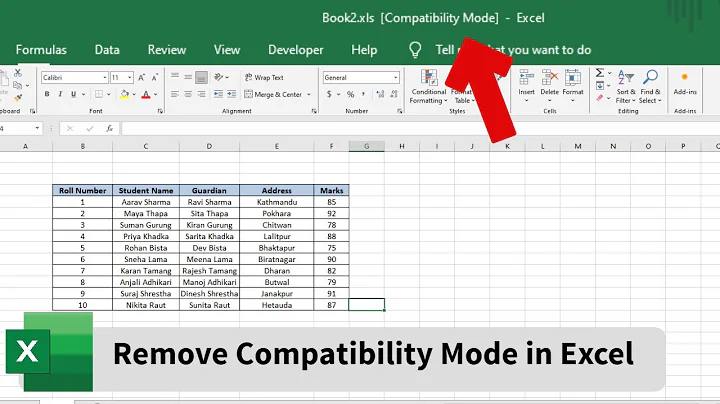Expand the Underline style dropdown arrow
Viewport: 720px width, 404px height.
pos(84,94)
